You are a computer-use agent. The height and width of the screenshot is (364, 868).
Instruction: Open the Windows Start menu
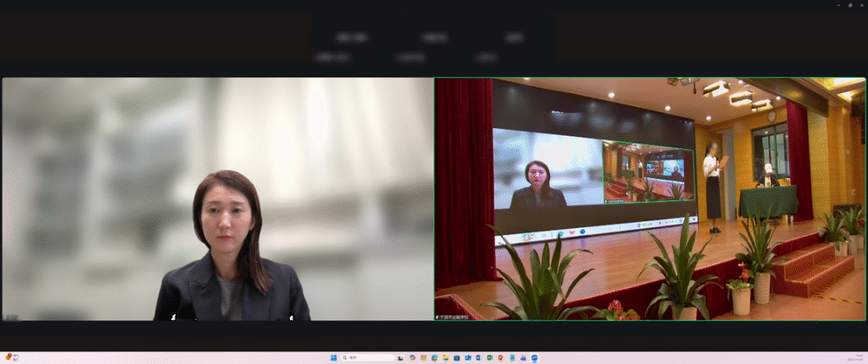333,358
